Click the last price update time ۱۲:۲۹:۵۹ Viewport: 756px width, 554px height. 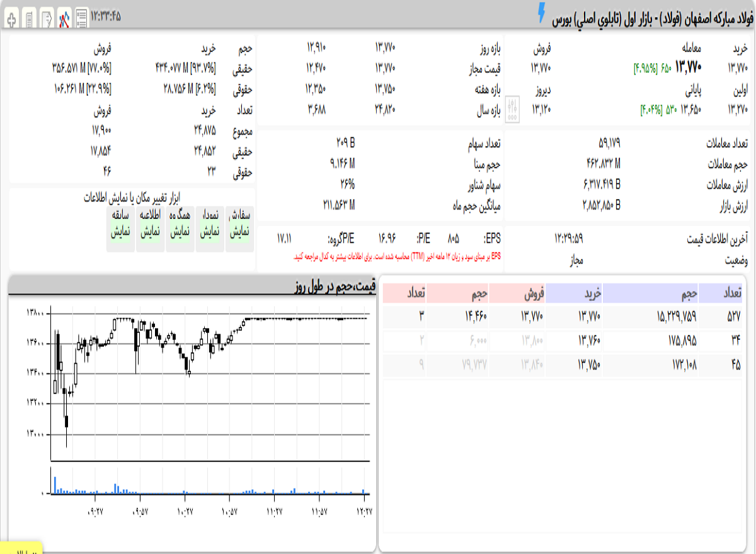(x=569, y=239)
